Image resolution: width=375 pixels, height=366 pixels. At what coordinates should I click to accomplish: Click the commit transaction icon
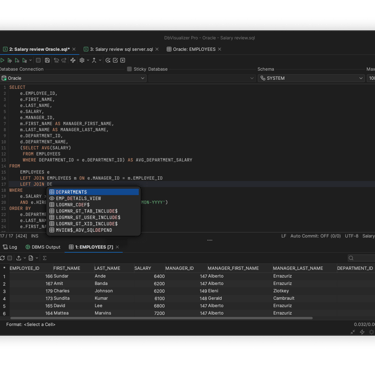click(56, 60)
